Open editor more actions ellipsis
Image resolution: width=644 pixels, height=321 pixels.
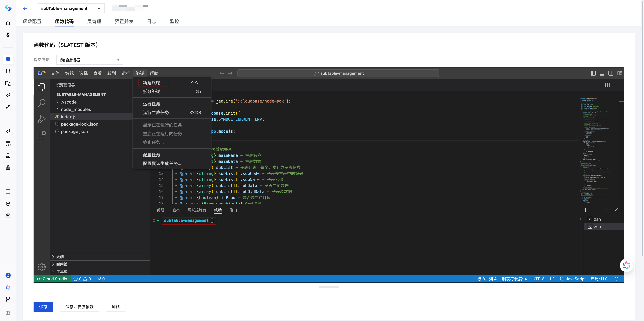coord(616,85)
